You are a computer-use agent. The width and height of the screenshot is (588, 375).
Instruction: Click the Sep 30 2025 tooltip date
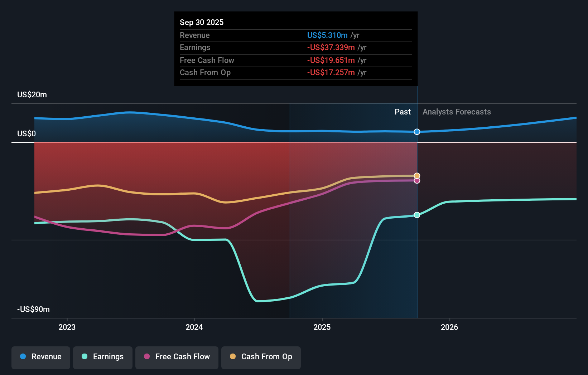[x=202, y=22]
